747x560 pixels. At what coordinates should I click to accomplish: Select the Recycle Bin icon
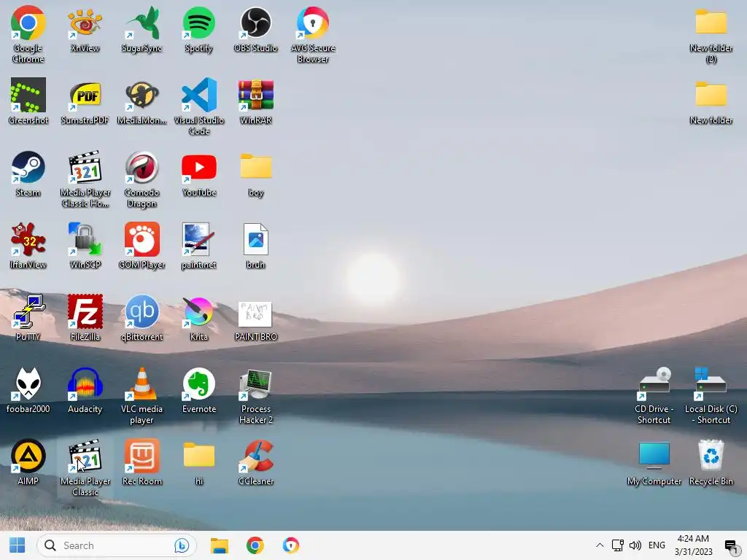tap(711, 456)
